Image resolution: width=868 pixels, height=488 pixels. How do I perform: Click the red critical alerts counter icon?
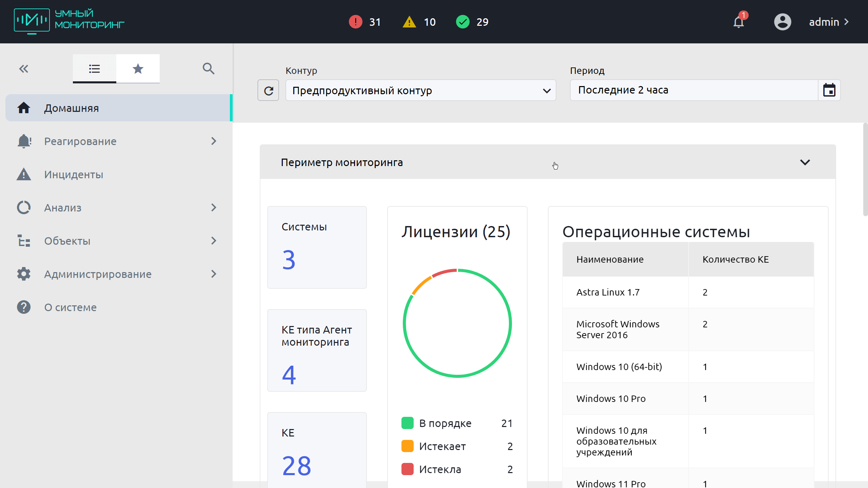(x=355, y=22)
